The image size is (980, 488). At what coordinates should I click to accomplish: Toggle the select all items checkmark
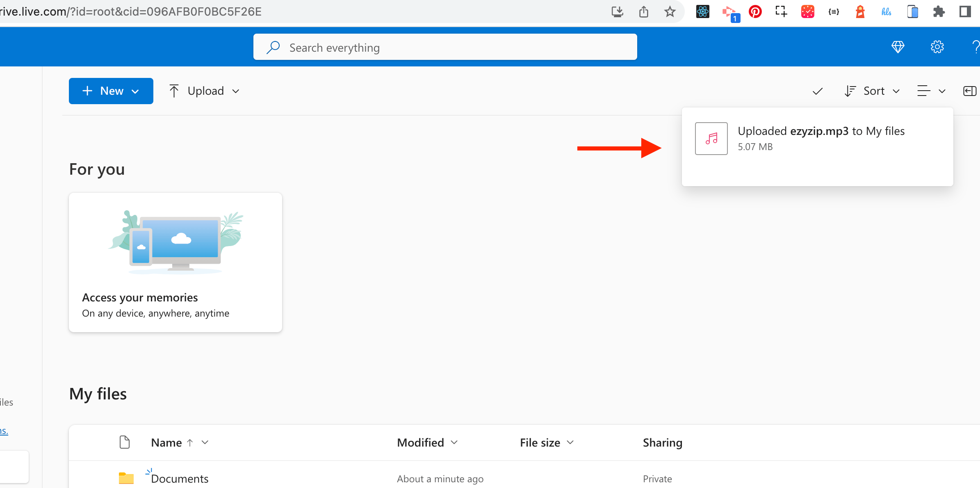tap(817, 91)
